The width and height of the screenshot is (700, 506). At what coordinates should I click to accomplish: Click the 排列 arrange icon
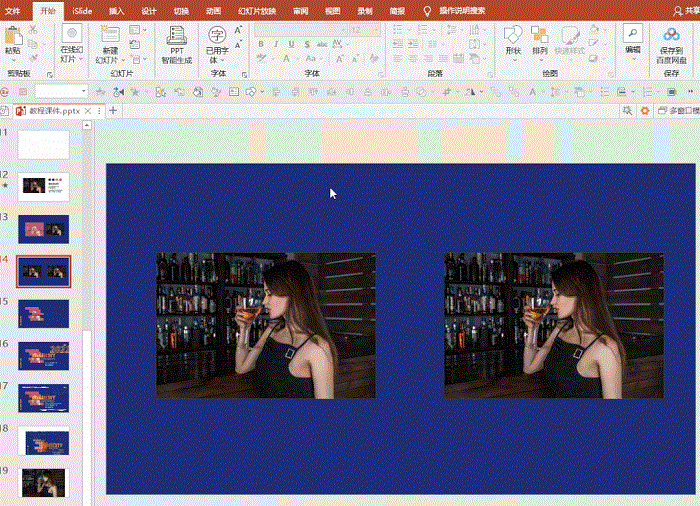coord(540,34)
